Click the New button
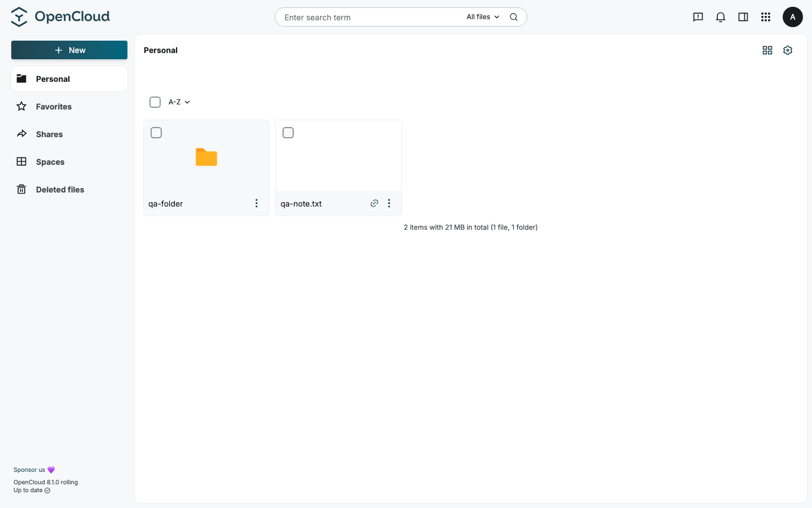This screenshot has height=508, width=812. (69, 50)
